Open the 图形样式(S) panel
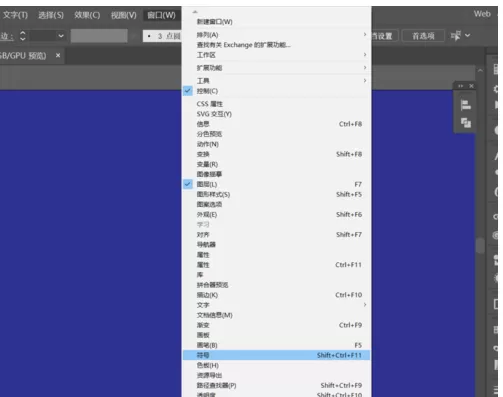Screen dimensions: 503x397 tap(277, 194)
